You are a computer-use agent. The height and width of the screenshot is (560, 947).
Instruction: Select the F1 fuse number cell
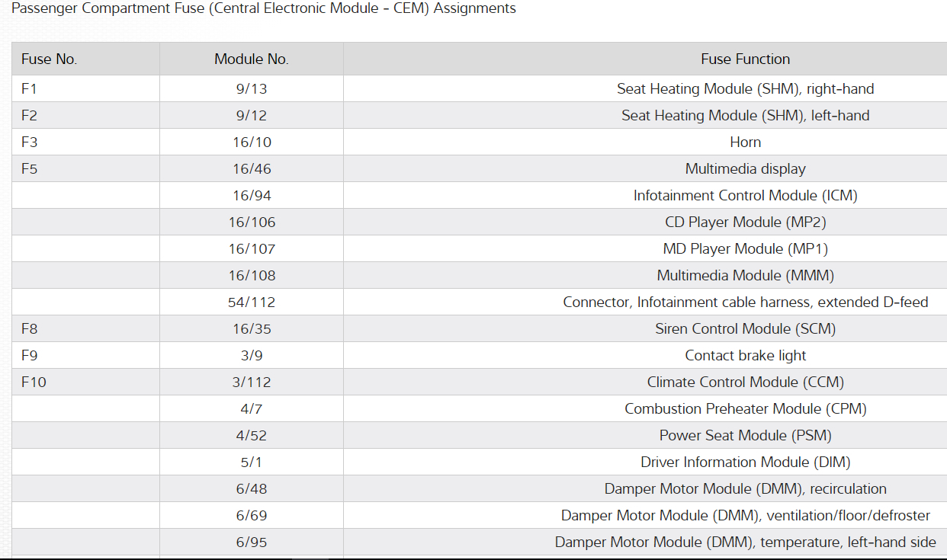click(30, 89)
